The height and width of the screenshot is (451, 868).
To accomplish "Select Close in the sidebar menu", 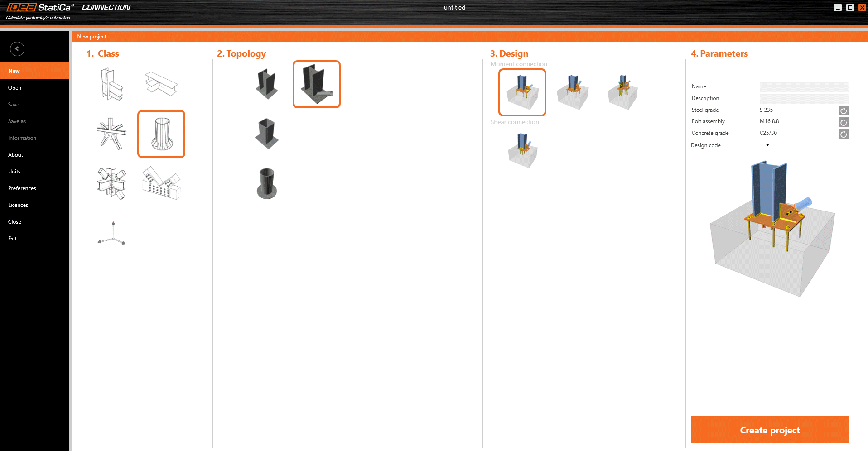I will click(34, 222).
